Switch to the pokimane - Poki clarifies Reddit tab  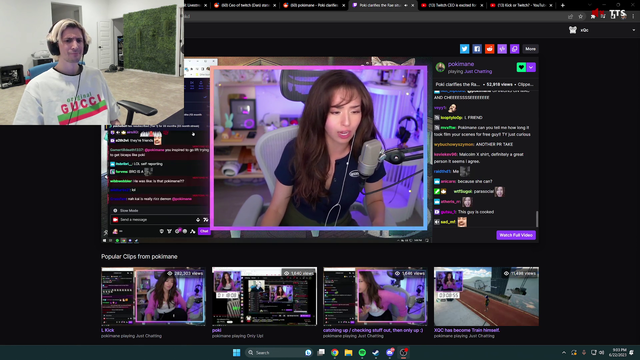[314, 5]
